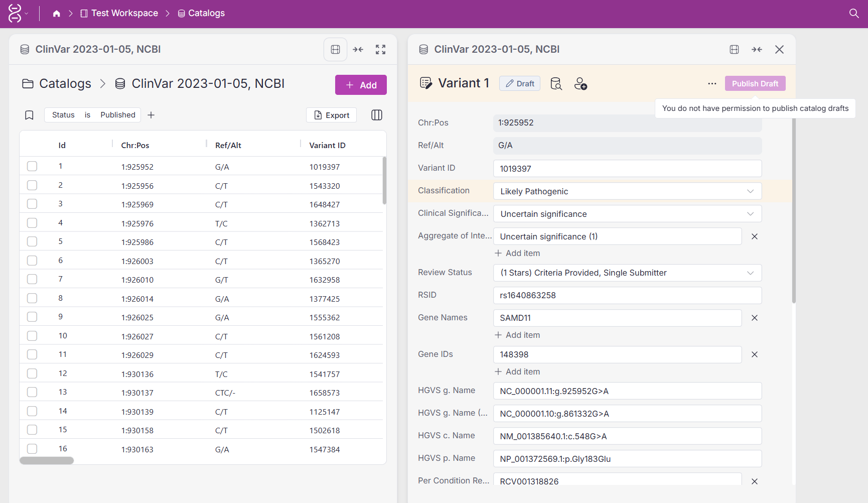The width and height of the screenshot is (868, 503).
Task: Sort by Ref/Alt column header
Action: [228, 146]
